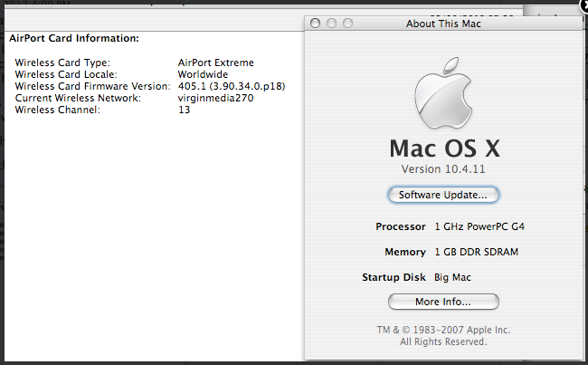This screenshot has height=365, width=588.
Task: Click the 1 GB DDR SDRAM memory value
Action: [477, 252]
